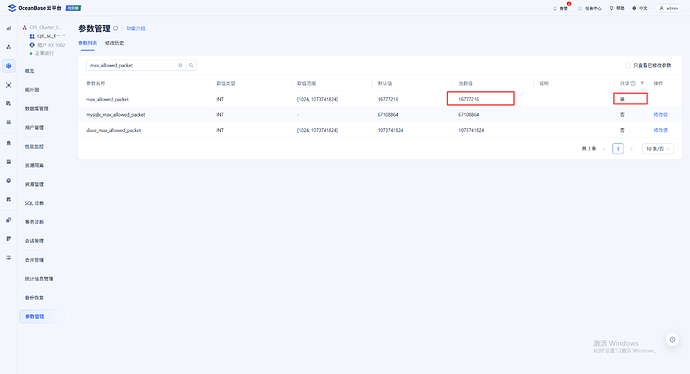This screenshot has width=690, height=374.
Task: Open the cluster hierarchy icon in left rail
Action: point(8,47)
